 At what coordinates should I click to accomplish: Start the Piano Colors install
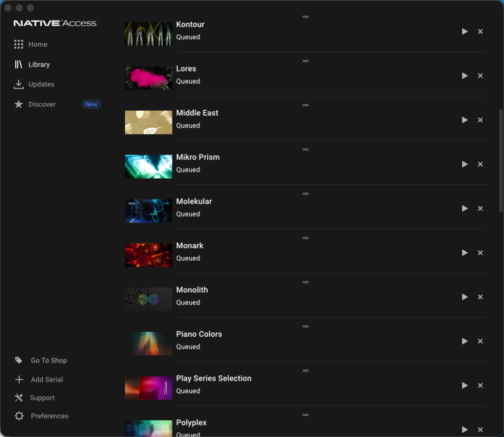[465, 341]
